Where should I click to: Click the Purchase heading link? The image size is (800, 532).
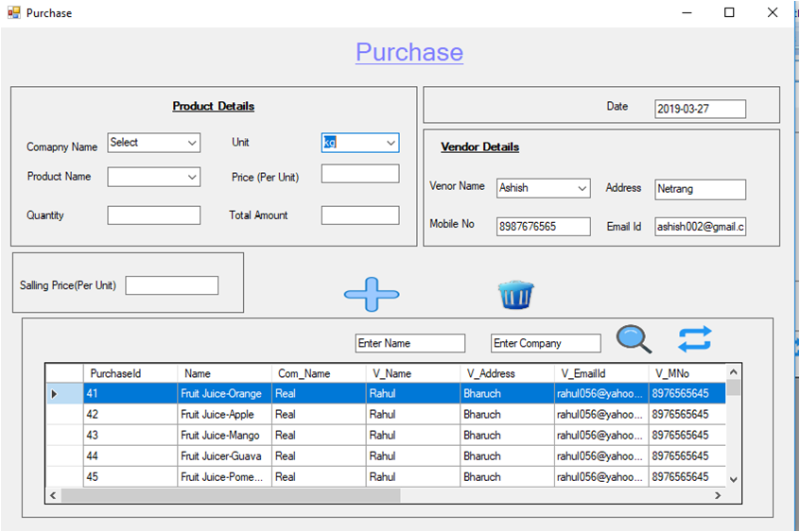tap(409, 52)
